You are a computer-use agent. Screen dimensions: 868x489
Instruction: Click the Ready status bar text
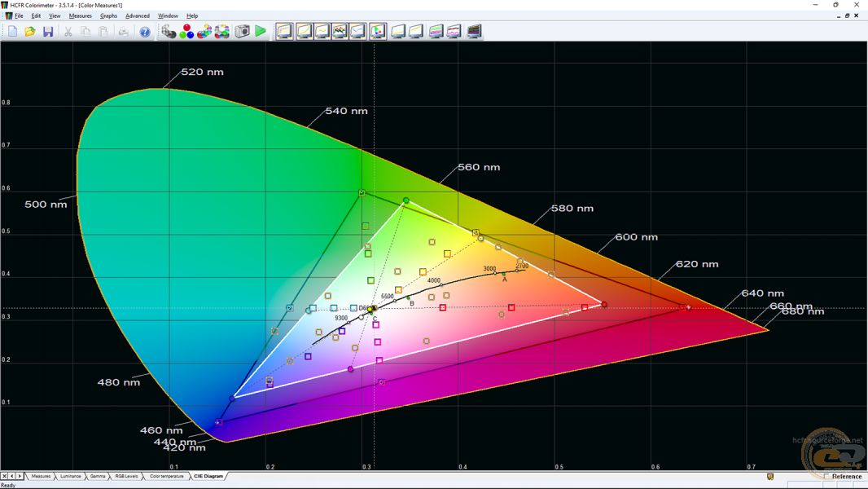[8, 485]
